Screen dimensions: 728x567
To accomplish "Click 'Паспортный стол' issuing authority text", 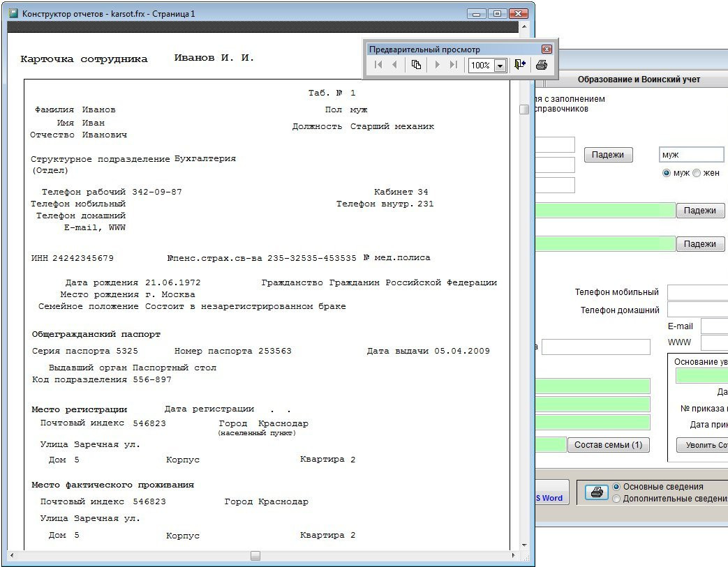I will coord(174,368).
